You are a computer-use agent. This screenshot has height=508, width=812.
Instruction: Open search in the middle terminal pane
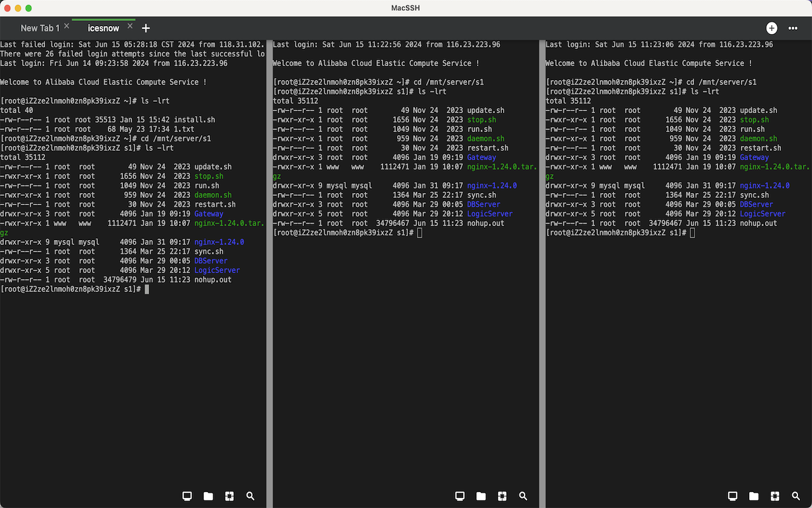(x=523, y=496)
